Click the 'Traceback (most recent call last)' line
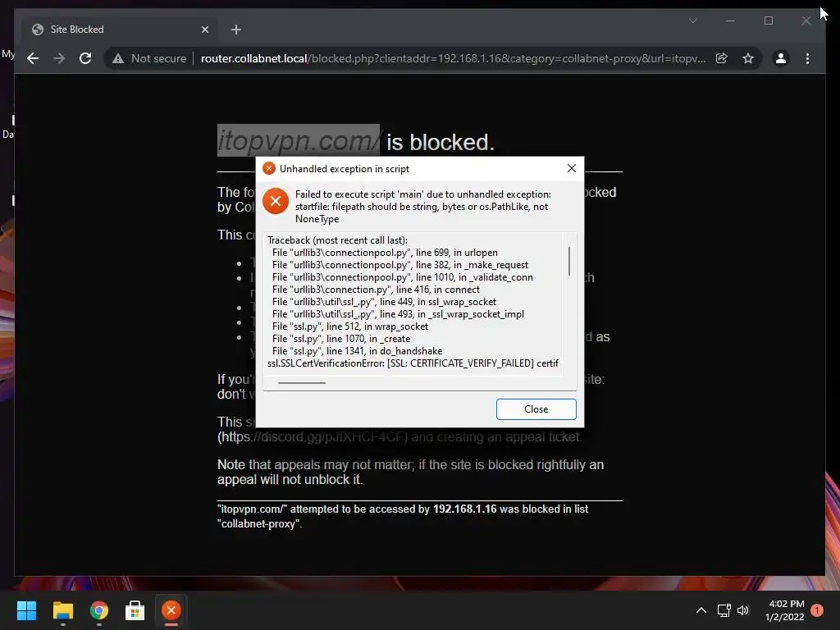 coord(337,240)
